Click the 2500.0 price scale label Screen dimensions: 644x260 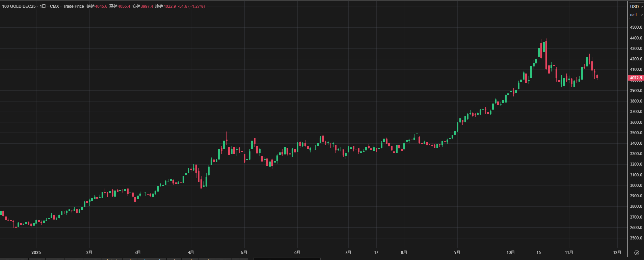click(636, 238)
